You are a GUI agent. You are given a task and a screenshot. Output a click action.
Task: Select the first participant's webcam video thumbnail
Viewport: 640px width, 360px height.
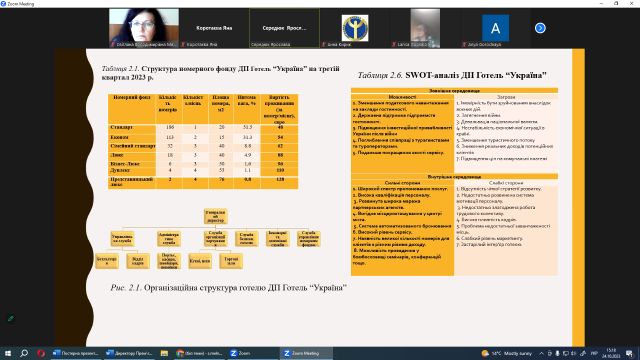coord(144,28)
